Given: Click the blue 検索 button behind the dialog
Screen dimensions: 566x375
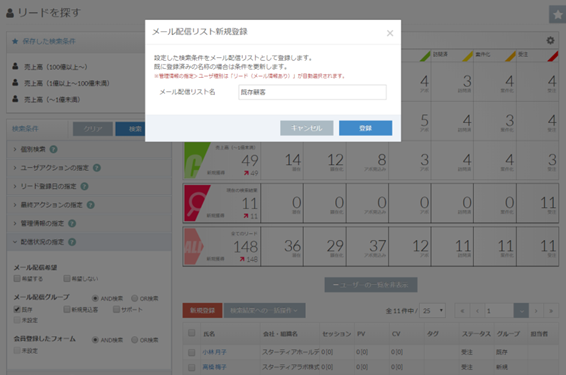Looking at the screenshot, I should point(131,129).
